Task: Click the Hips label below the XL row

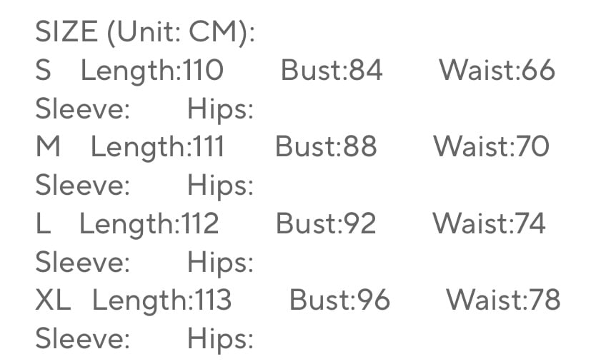Action: tap(221, 339)
